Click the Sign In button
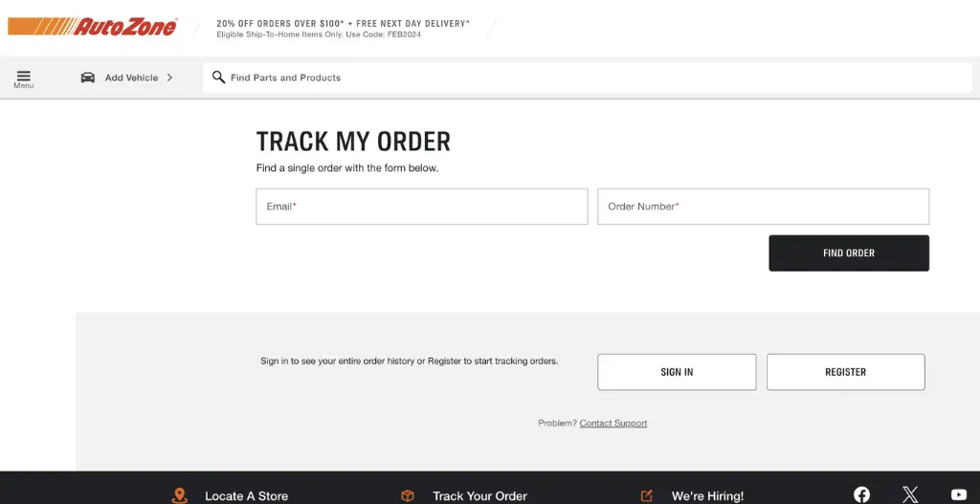 pos(677,372)
